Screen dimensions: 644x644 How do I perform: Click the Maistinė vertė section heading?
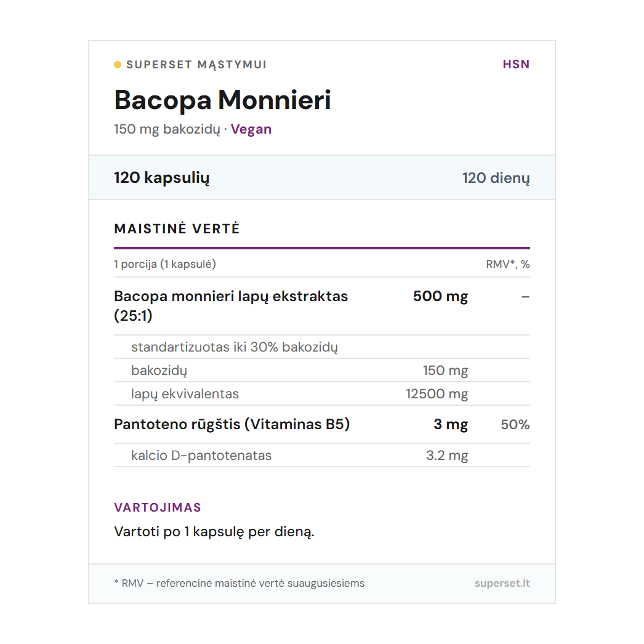pos(177,229)
